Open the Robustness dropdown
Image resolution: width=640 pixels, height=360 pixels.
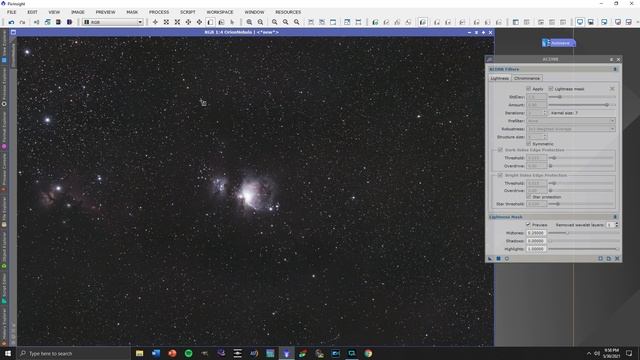coord(571,129)
